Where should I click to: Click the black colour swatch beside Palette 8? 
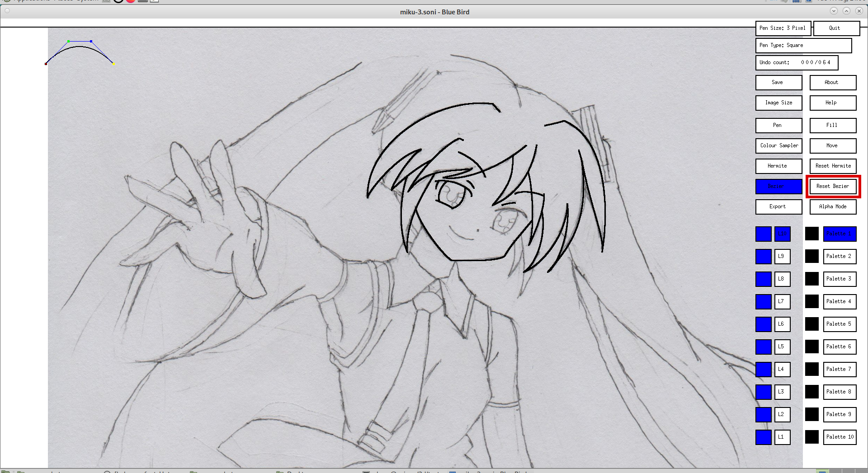pos(812,392)
